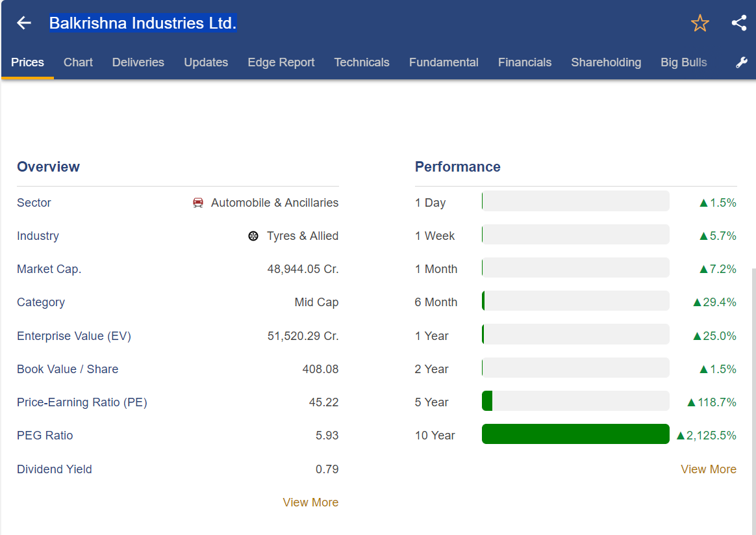Viewport: 756px width, 535px height.
Task: Click Market Cap value 48,944.05 Cr.
Action: tap(303, 268)
